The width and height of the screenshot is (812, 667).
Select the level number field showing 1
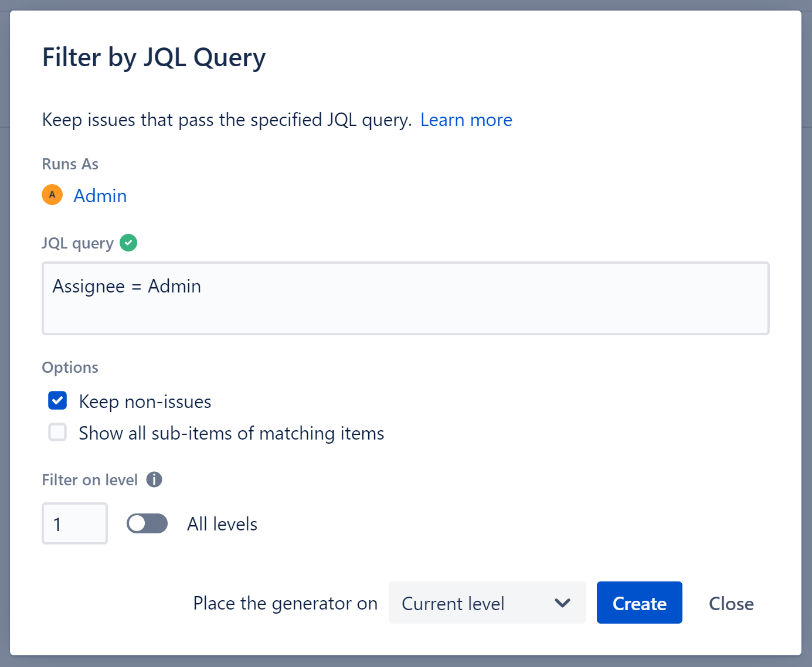[x=74, y=523]
